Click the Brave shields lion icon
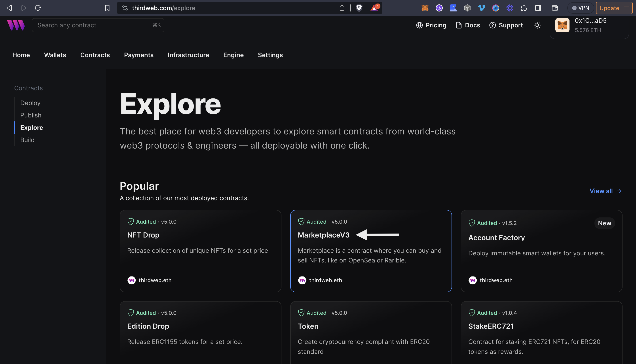The image size is (636, 364). [x=359, y=8]
